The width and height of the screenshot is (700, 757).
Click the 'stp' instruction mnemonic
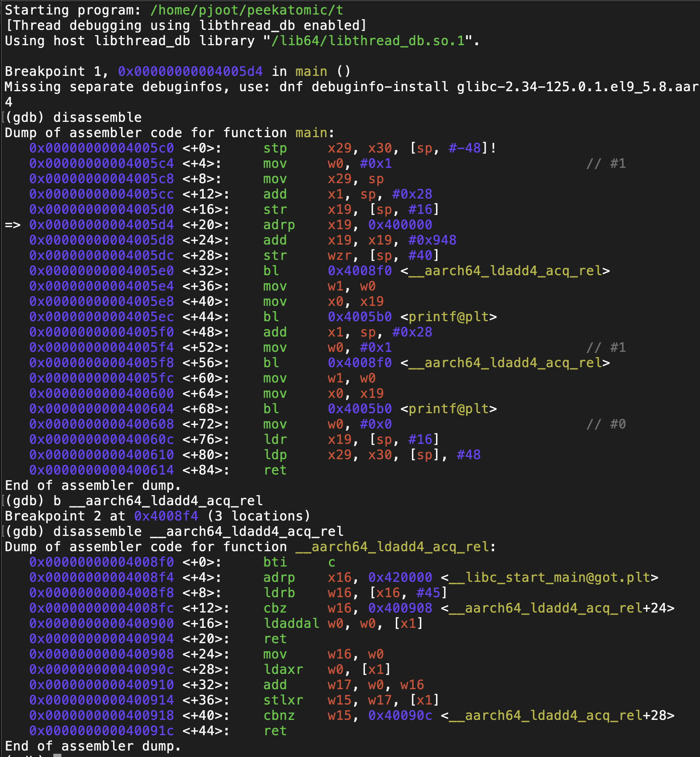click(275, 148)
